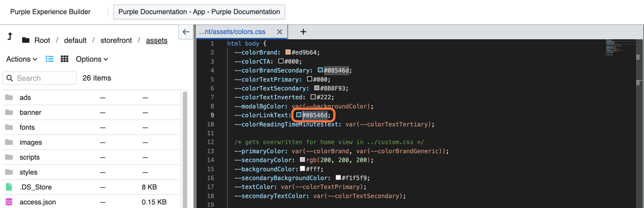Screen dimensions: 644x208
Task: Click the --textColor property on line 17
Action: (255, 187)
